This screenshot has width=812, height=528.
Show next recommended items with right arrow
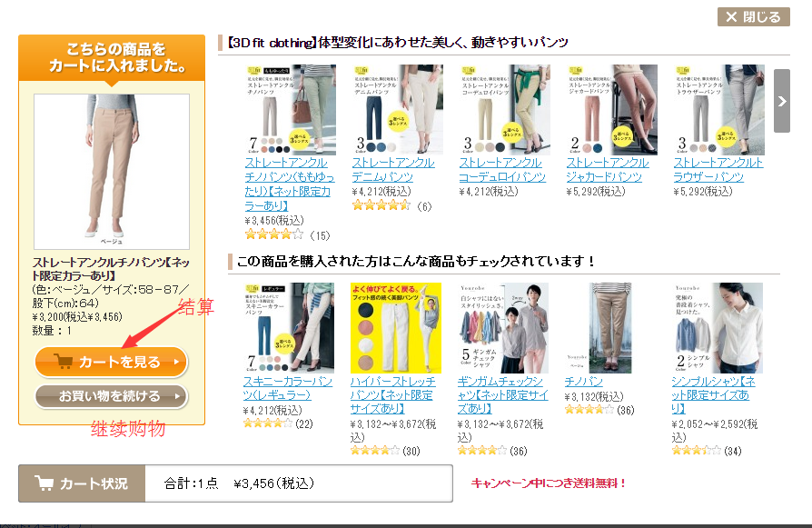pyautogui.click(x=782, y=101)
